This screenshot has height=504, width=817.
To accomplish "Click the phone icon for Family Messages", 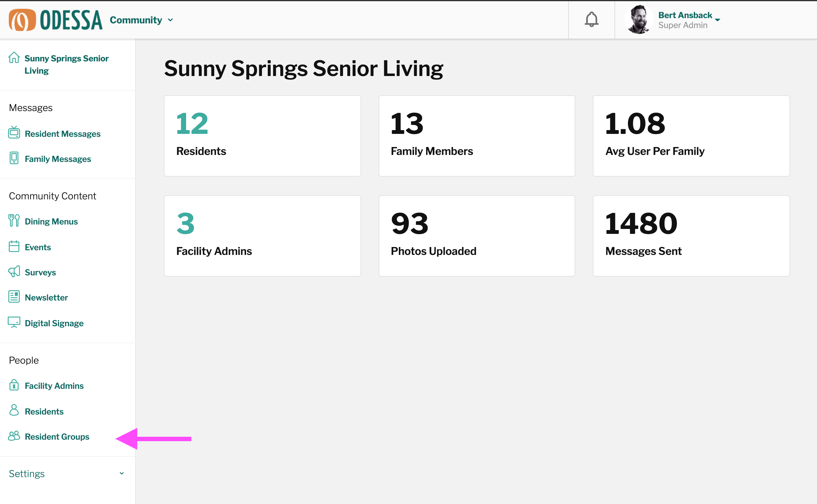I will [x=14, y=158].
